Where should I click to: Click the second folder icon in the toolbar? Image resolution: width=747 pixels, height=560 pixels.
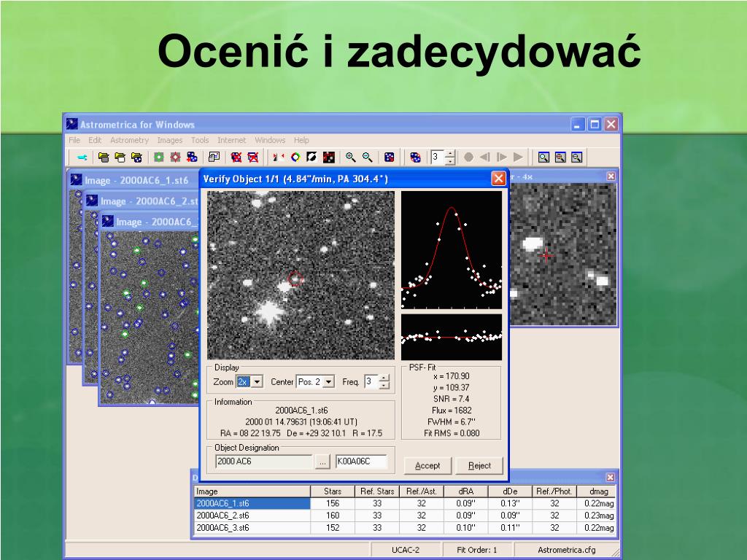point(120,157)
